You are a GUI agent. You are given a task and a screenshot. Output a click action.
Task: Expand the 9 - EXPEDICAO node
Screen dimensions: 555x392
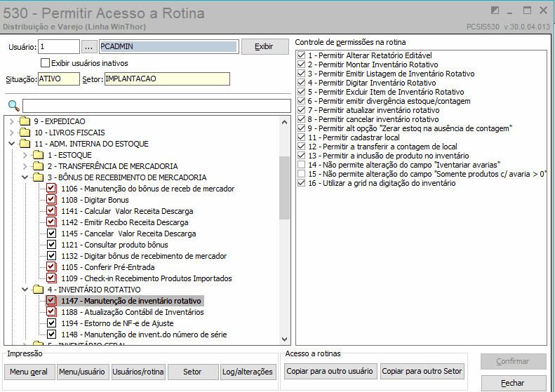click(12, 121)
